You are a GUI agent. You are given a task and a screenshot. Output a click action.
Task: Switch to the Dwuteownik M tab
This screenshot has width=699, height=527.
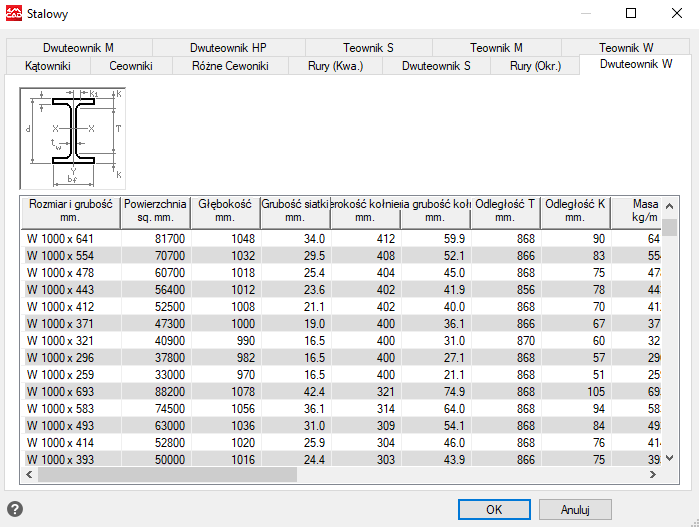tap(78, 48)
